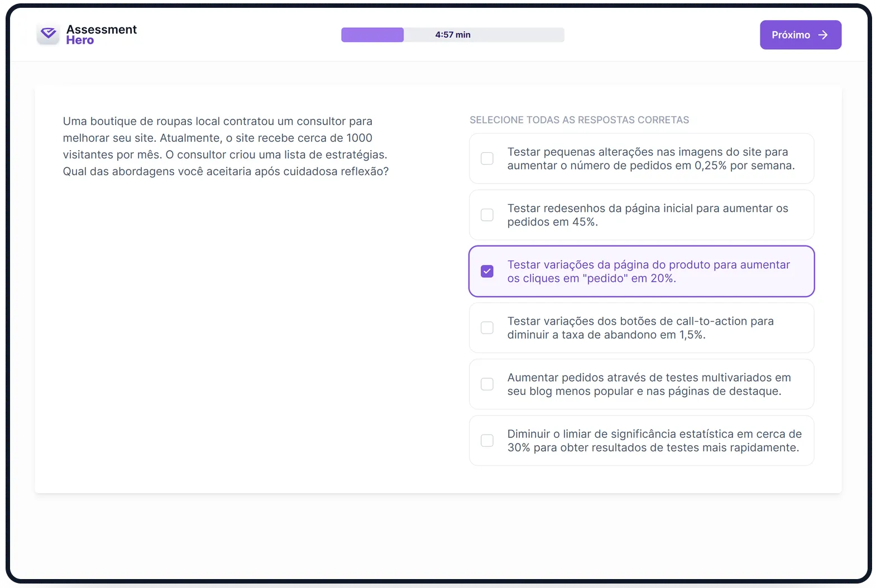Image resolution: width=876 pixels, height=588 pixels.
Task: Click the 4:57 min timer display
Action: (x=453, y=35)
